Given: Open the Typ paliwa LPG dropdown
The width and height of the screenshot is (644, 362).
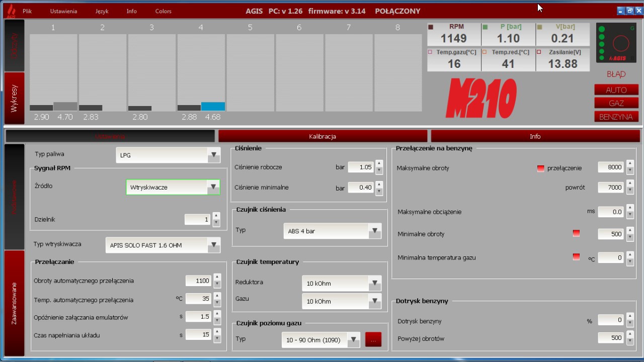Looking at the screenshot, I should [x=213, y=155].
